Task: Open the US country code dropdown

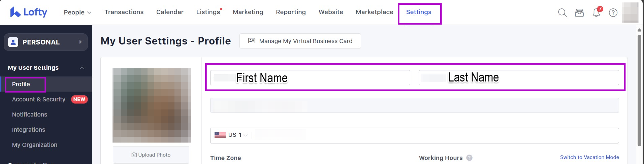Action: (x=231, y=135)
